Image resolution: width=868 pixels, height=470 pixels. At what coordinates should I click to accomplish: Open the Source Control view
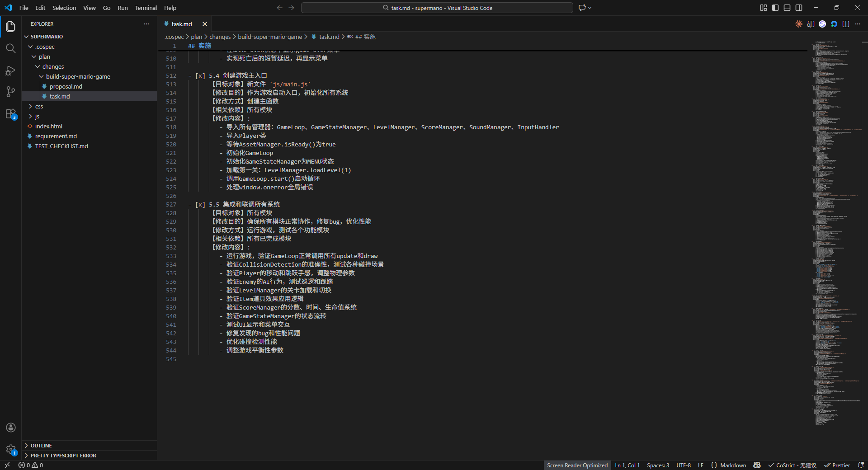[x=10, y=92]
